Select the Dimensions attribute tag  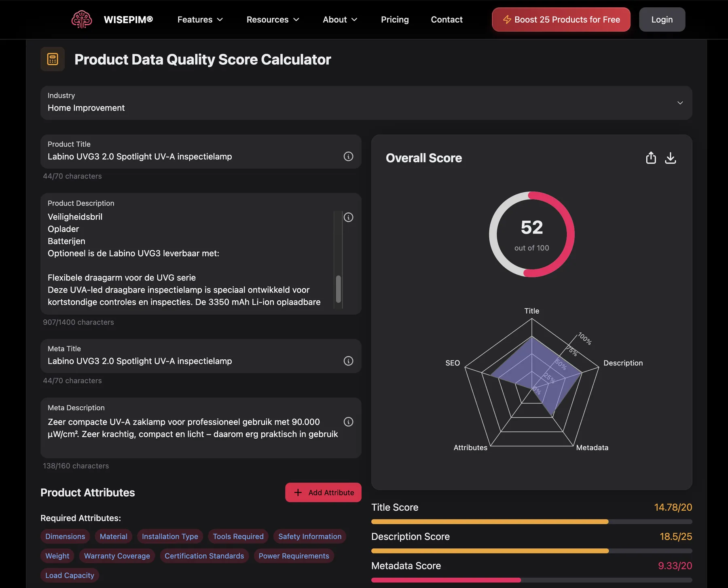pos(65,536)
